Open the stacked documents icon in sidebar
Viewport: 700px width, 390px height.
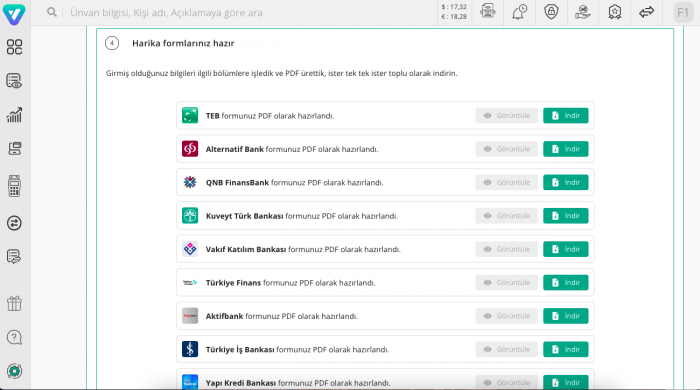click(x=14, y=148)
